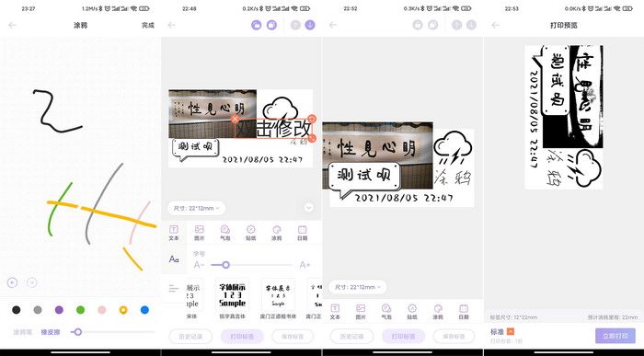The height and width of the screenshot is (356, 644).
Task: Delete the selected text box via red X handle
Action: click(x=235, y=120)
